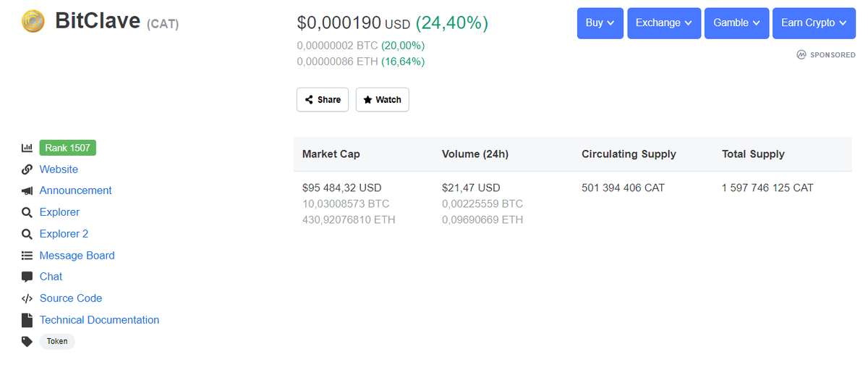Click the 0,00225559 BTC volume value
The width and height of the screenshot is (868, 365).
point(482,204)
